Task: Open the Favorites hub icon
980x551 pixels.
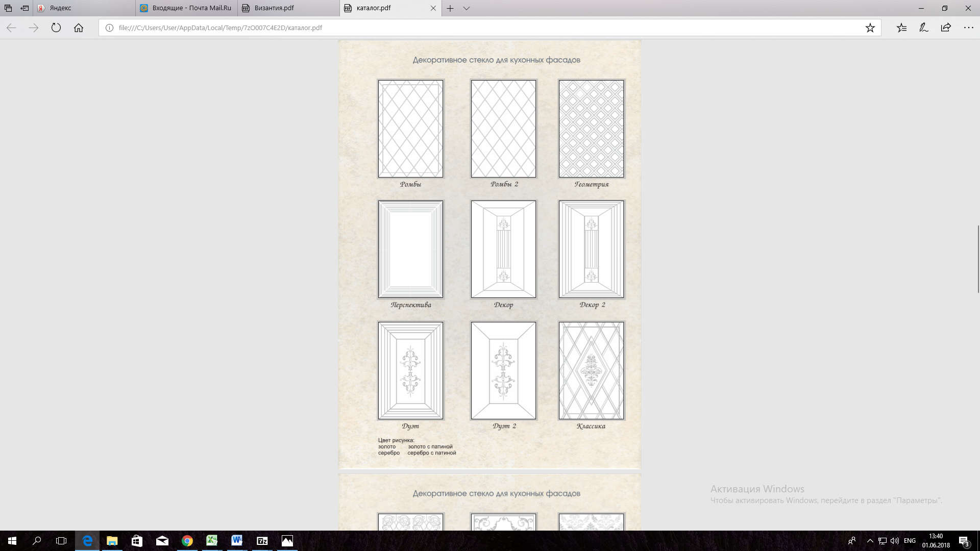Action: tap(901, 28)
